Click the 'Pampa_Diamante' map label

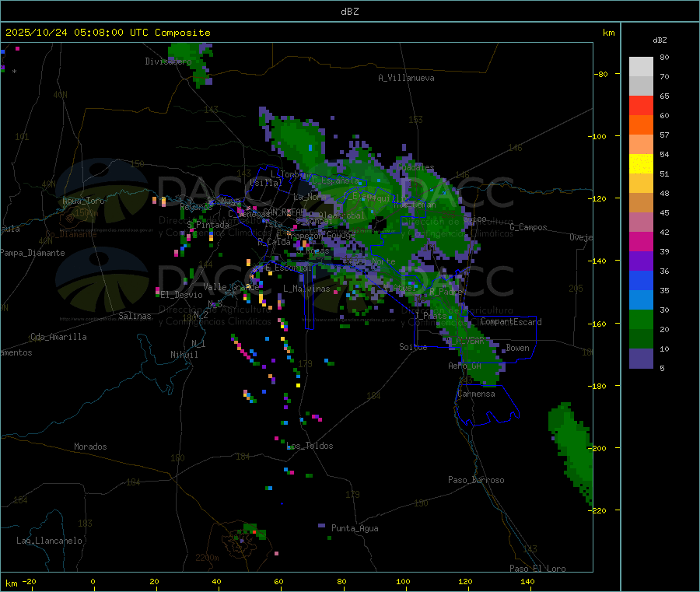click(32, 253)
